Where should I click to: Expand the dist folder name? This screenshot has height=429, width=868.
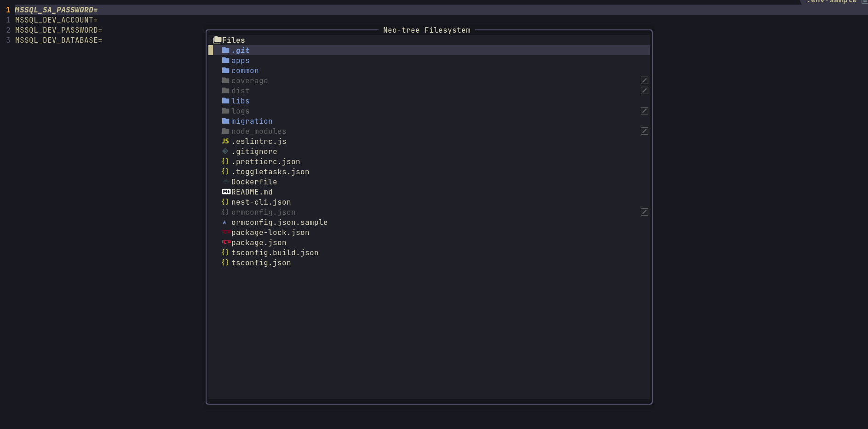click(240, 91)
